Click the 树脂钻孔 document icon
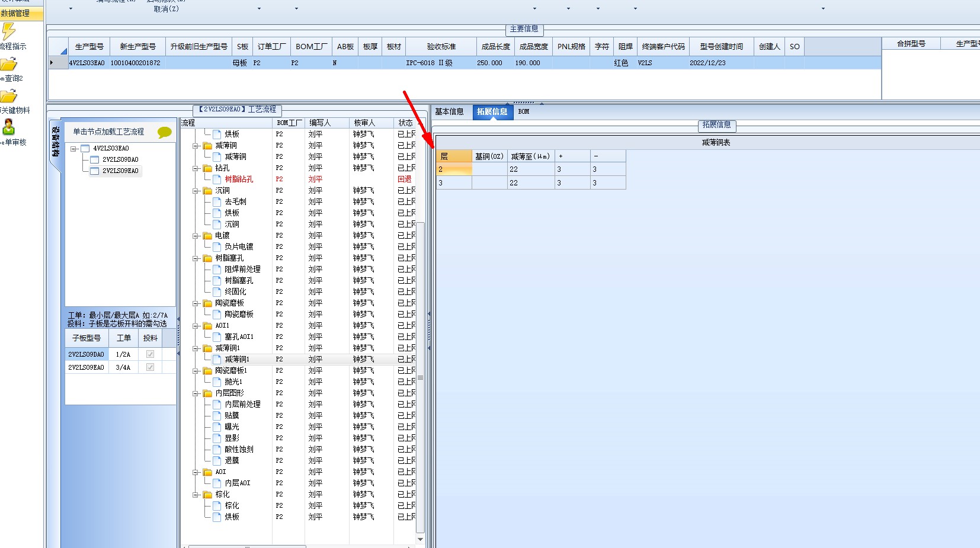The height and width of the screenshot is (548, 980). coord(217,179)
